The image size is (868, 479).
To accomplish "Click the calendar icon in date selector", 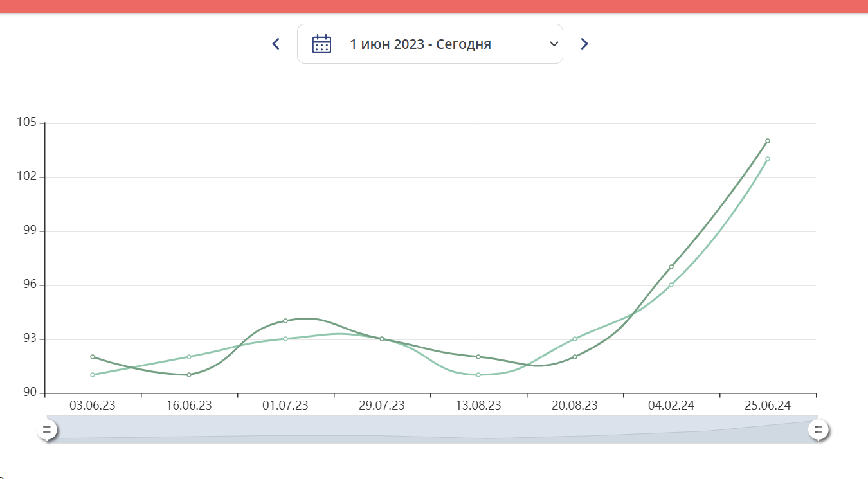I will (x=321, y=44).
